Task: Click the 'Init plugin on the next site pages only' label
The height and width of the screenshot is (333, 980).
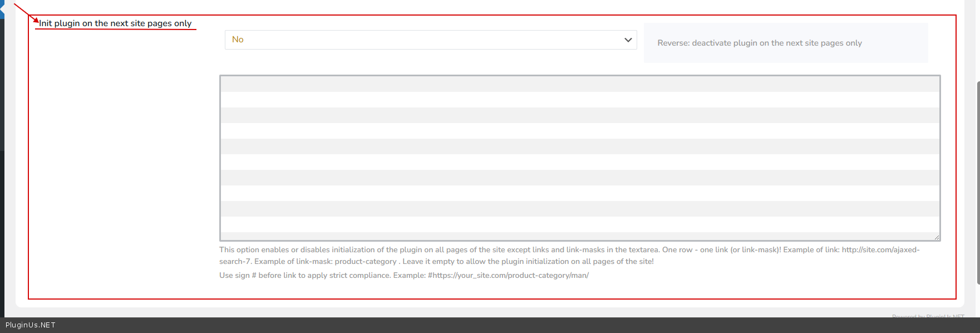Action: pyautogui.click(x=115, y=23)
